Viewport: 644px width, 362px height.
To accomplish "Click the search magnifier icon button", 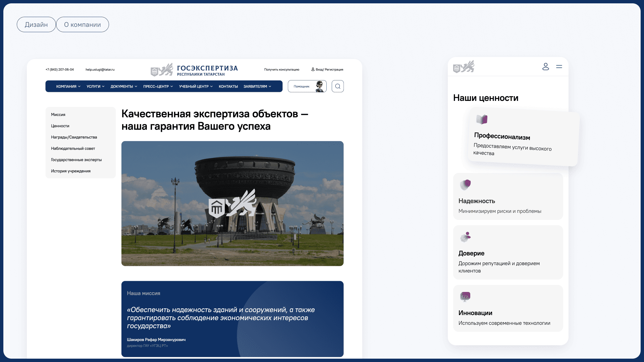I will tap(337, 86).
